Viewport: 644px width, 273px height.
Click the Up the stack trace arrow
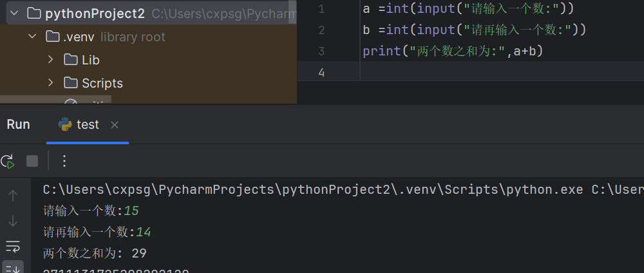pos(13,196)
